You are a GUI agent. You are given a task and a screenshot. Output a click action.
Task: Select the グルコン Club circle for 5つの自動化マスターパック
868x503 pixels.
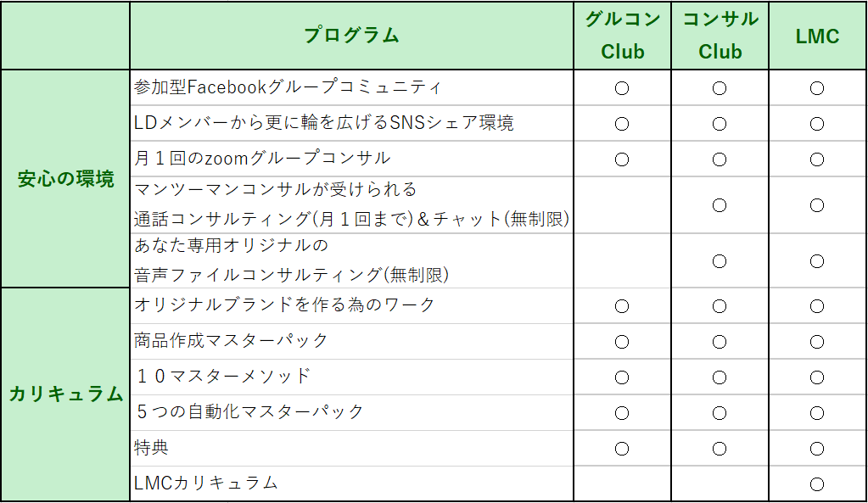pyautogui.click(x=622, y=413)
